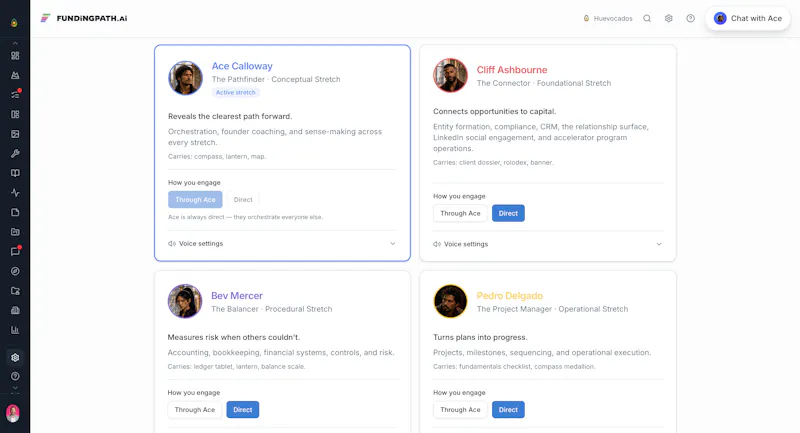The height and width of the screenshot is (433, 800).
Task: Click 'The Balancer · Procedural Stretch' subtitle
Action: click(271, 309)
